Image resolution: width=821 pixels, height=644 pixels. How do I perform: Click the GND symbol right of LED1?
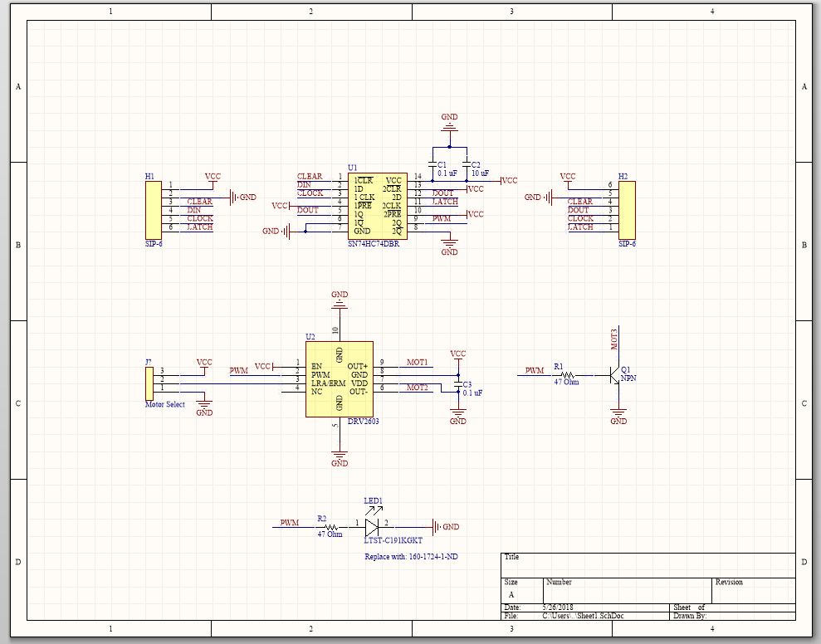tap(446, 527)
